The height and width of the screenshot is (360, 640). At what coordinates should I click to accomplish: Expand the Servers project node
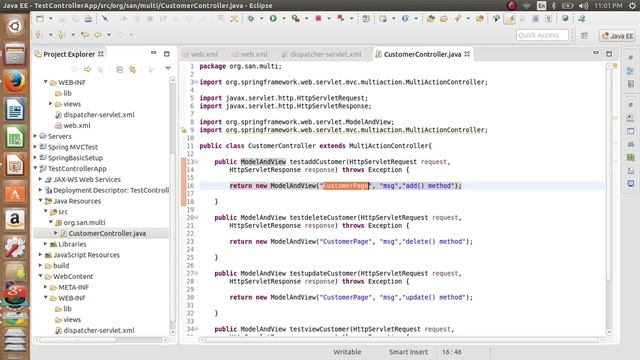coord(36,136)
